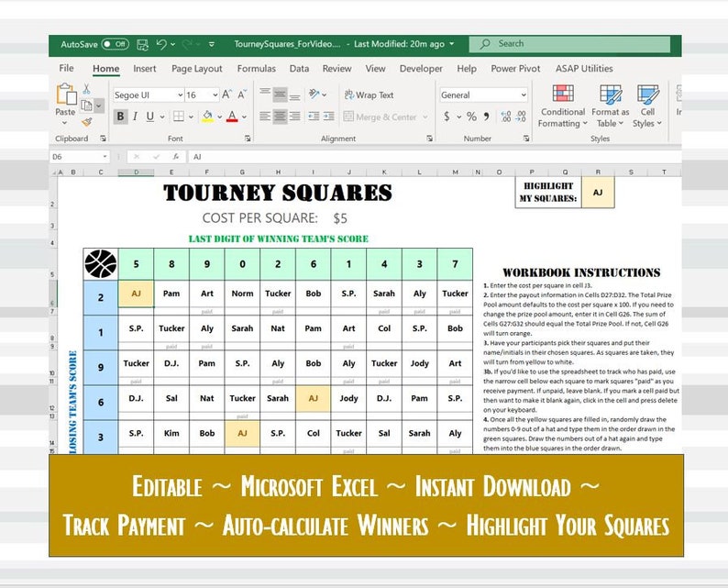Open Customize Quick Access Toolbar dropdown
The image size is (728, 588).
tap(211, 45)
